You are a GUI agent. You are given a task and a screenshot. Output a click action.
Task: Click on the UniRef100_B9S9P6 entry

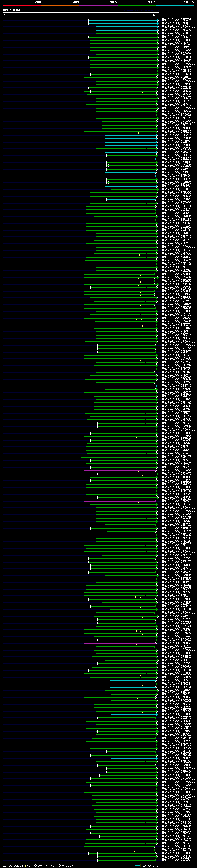[x=177, y=54]
